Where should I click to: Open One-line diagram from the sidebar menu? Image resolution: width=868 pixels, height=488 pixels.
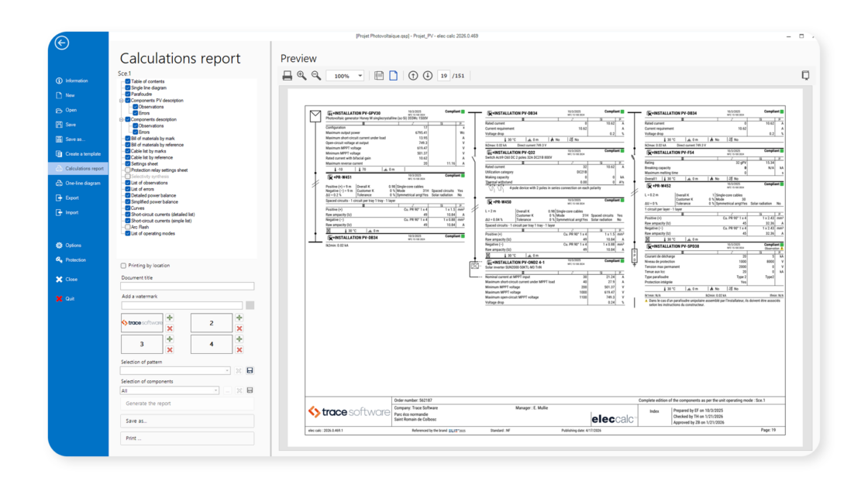(82, 183)
